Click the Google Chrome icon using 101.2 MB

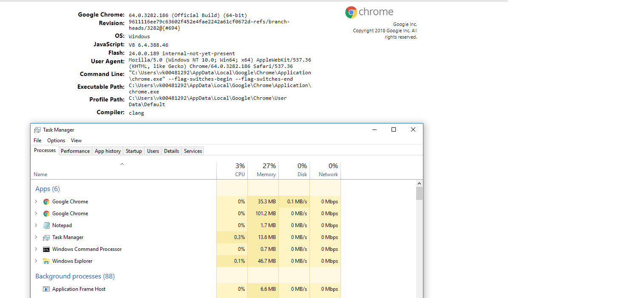pos(46,214)
